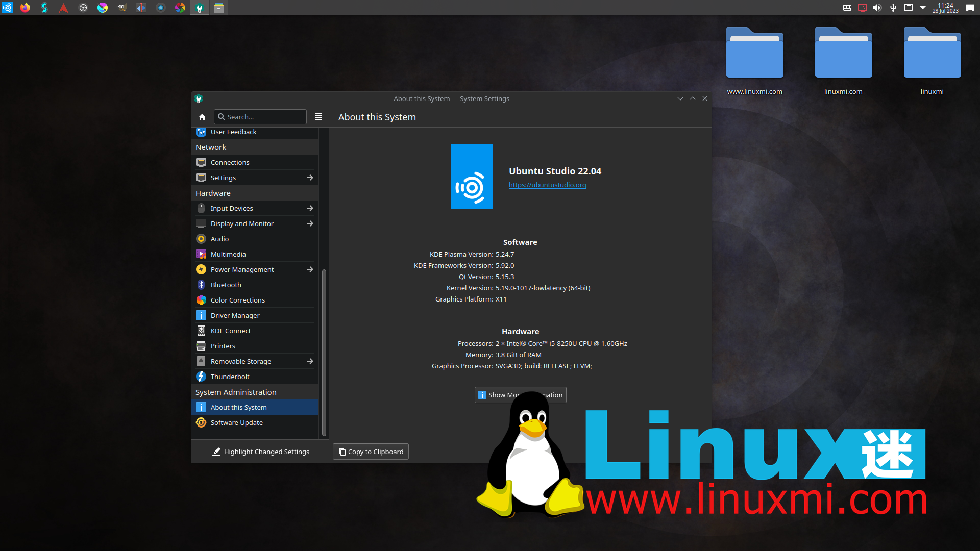The width and height of the screenshot is (980, 551).
Task: Open the linuxmi desktop folder
Action: click(932, 60)
